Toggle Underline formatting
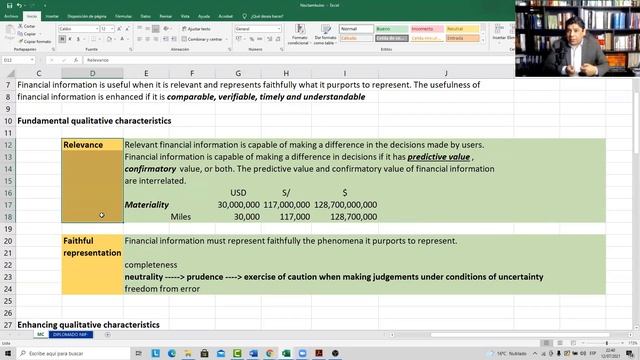The height and width of the screenshot is (360, 640). coord(78,39)
